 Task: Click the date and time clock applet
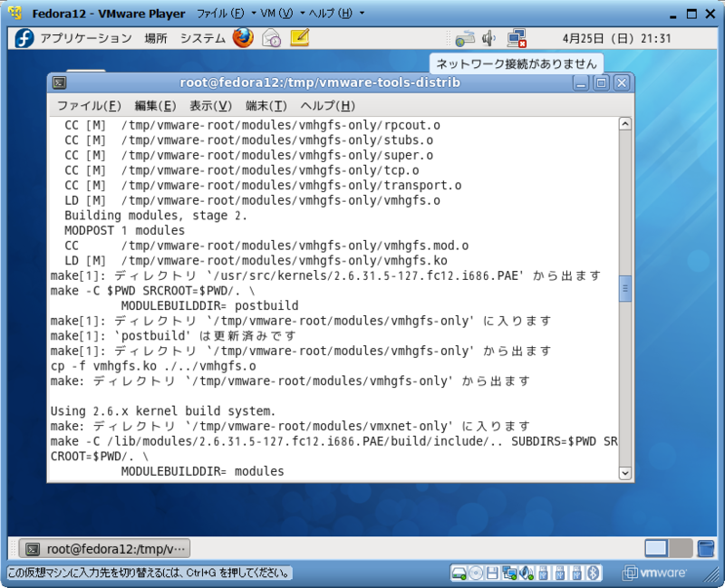[x=616, y=38]
